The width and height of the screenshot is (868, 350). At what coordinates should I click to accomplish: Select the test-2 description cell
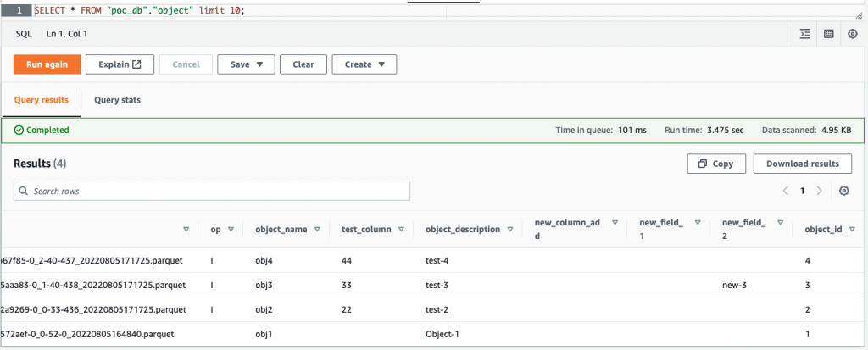437,309
